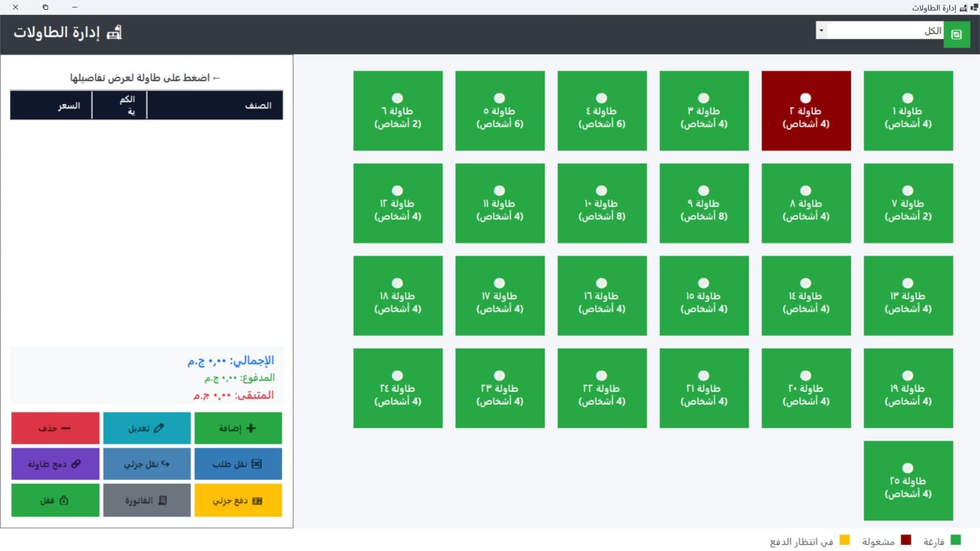Click the minus icon on حذف button
The height and width of the screenshot is (551, 980).
(66, 428)
